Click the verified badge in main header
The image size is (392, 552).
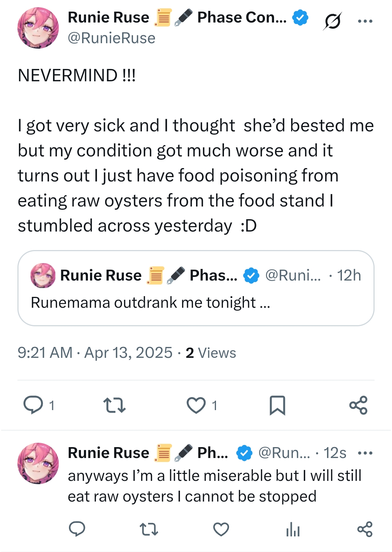300,17
